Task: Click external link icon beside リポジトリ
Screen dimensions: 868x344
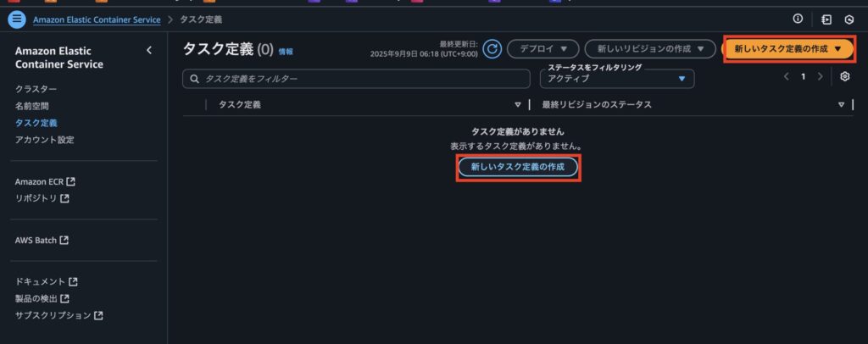Action: (64, 198)
